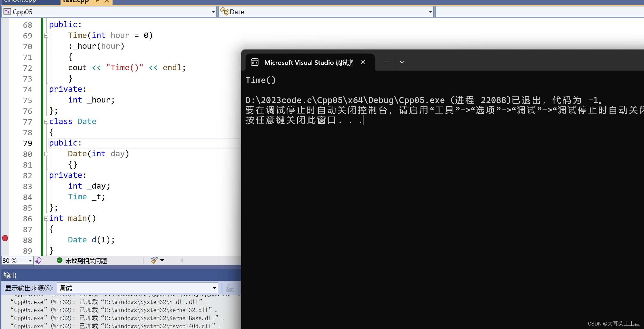Click the console tab terminal icon

point(255,62)
